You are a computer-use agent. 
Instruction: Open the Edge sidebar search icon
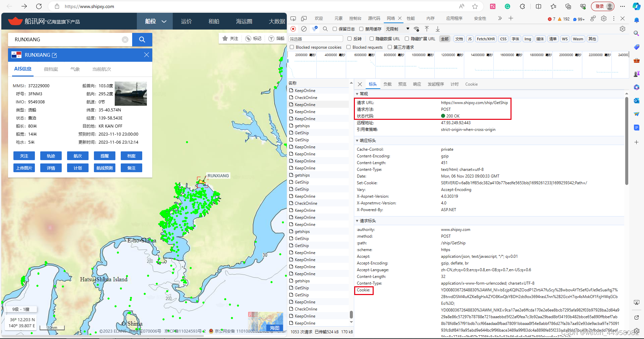pos(636,33)
